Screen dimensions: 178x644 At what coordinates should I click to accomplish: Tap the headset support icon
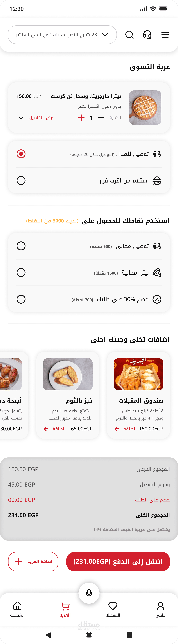pyautogui.click(x=147, y=35)
